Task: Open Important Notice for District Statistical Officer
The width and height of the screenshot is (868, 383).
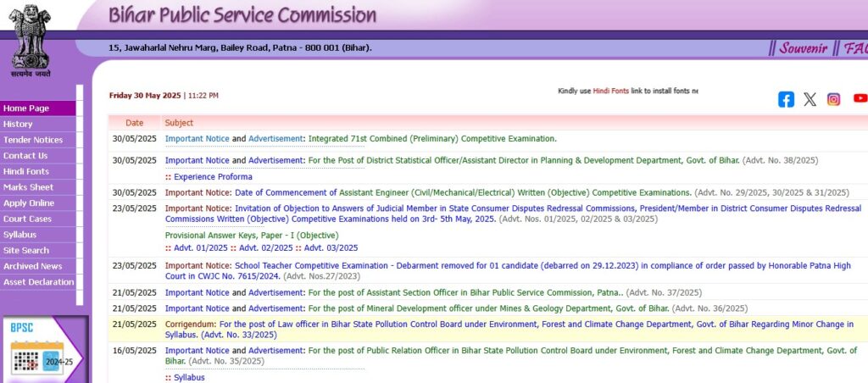Action: (197, 160)
